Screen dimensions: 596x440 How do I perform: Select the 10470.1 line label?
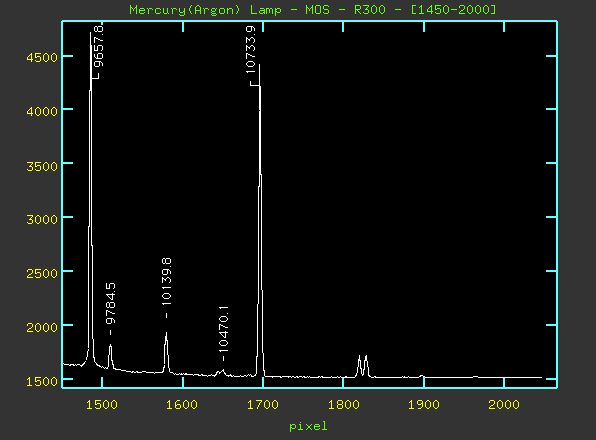224,329
